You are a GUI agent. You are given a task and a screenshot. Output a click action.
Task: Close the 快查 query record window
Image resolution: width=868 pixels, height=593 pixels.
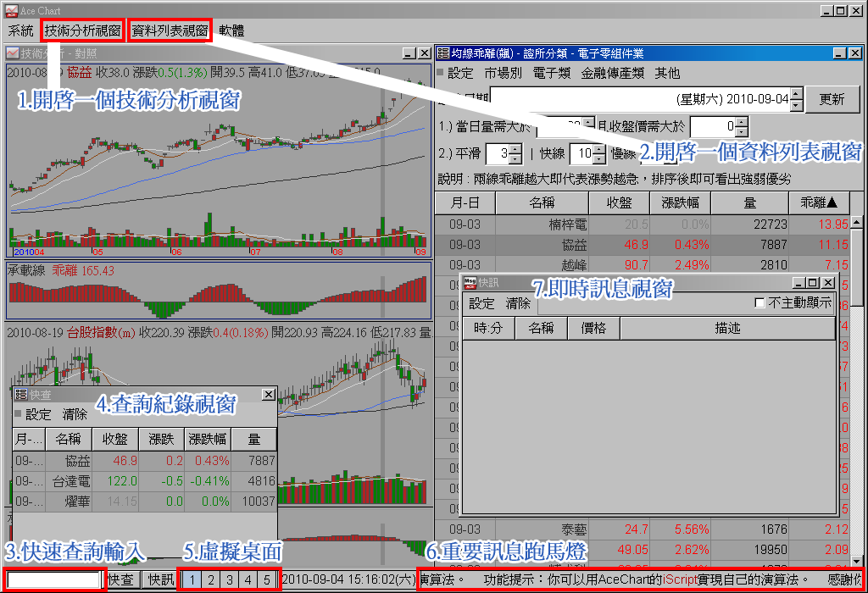[268, 395]
